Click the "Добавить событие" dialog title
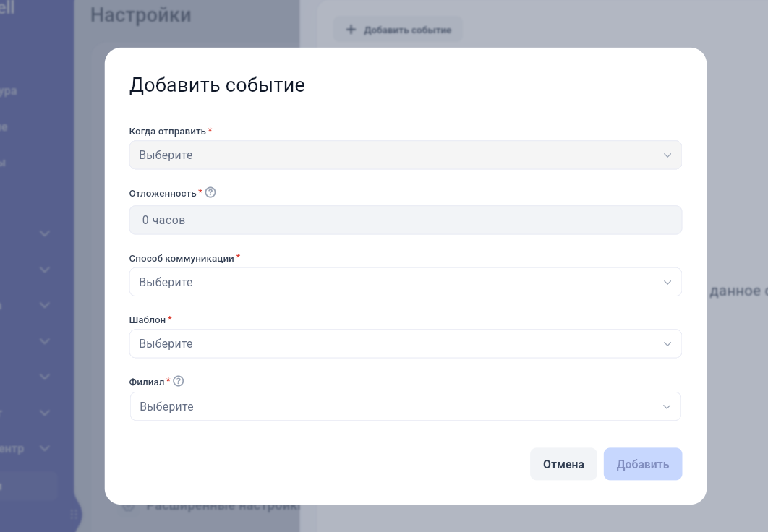 (x=217, y=85)
